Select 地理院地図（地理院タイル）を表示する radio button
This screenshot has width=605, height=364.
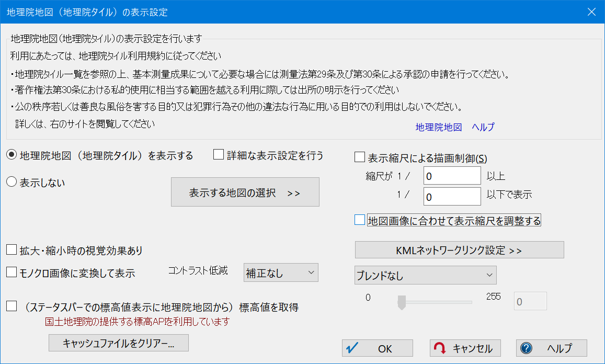pyautogui.click(x=12, y=155)
